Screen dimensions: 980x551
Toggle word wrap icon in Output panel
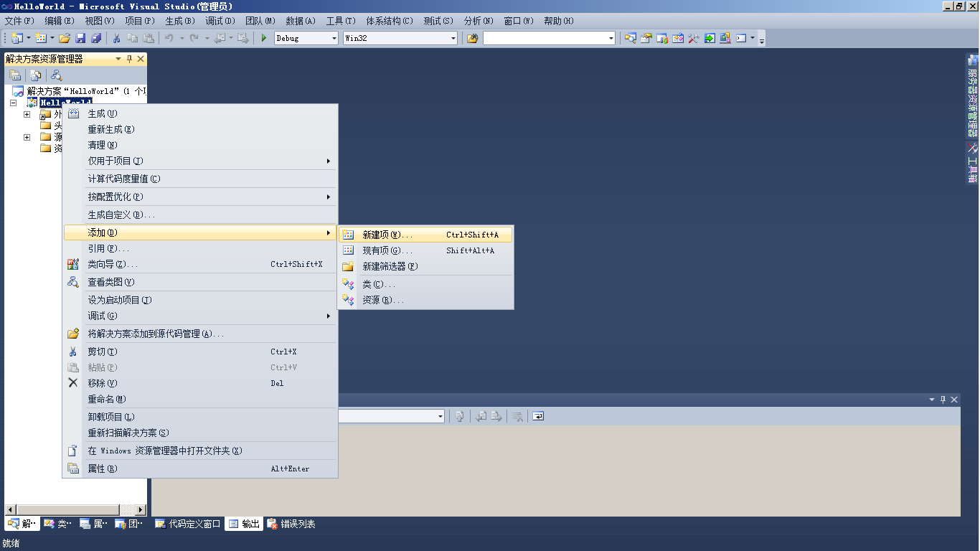pyautogui.click(x=538, y=416)
